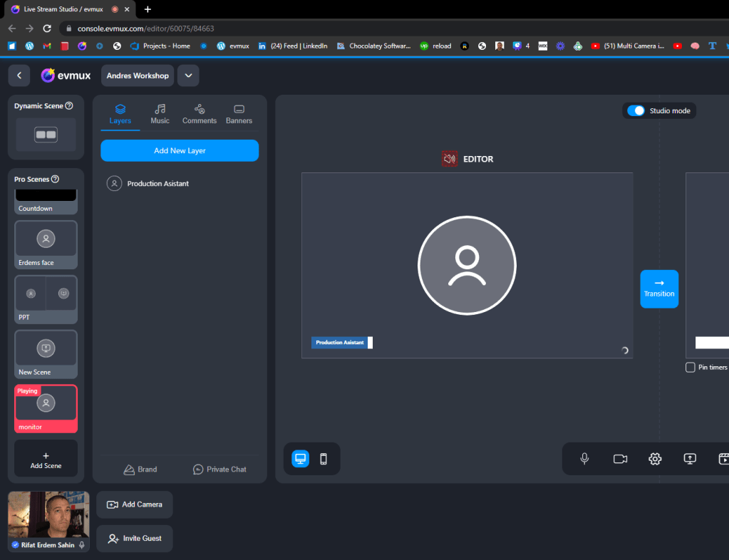This screenshot has width=729, height=560.
Task: Unmute the editor audio icon
Action: point(450,159)
